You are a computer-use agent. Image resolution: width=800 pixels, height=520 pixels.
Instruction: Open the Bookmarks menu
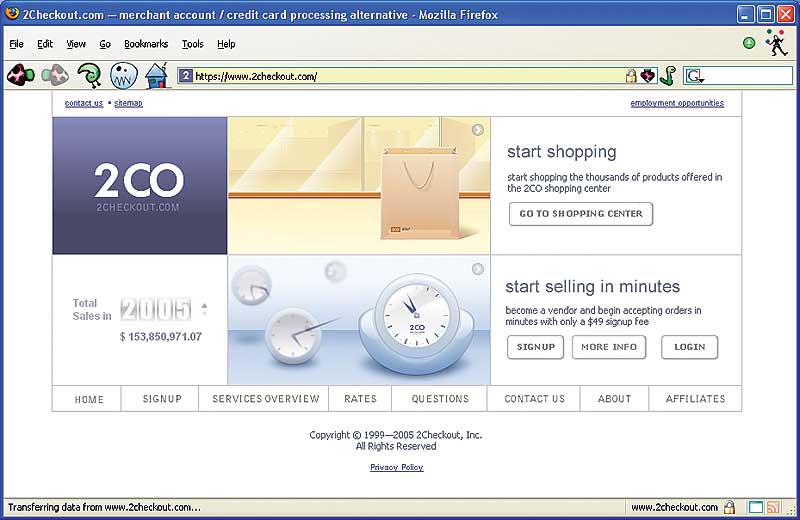(x=146, y=44)
